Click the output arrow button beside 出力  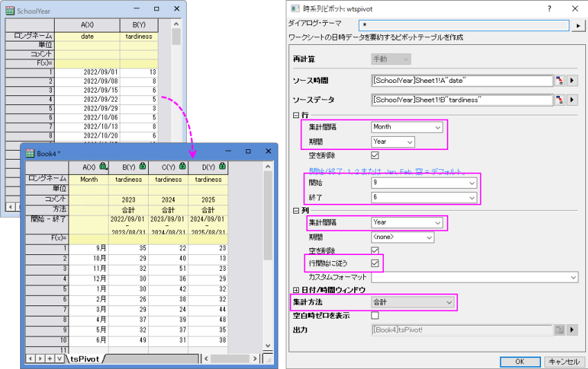[x=572, y=330]
